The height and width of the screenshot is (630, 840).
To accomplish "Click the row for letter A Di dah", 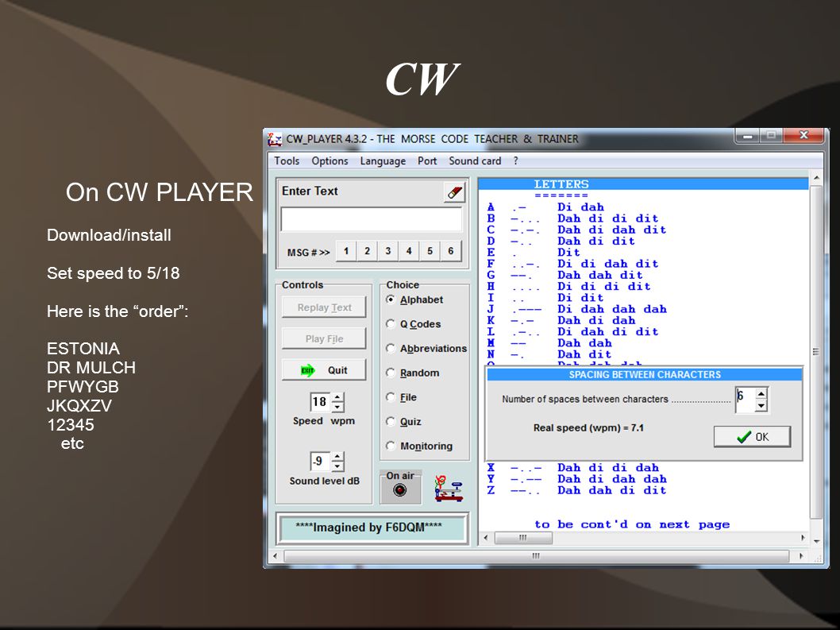I will tap(546, 207).
